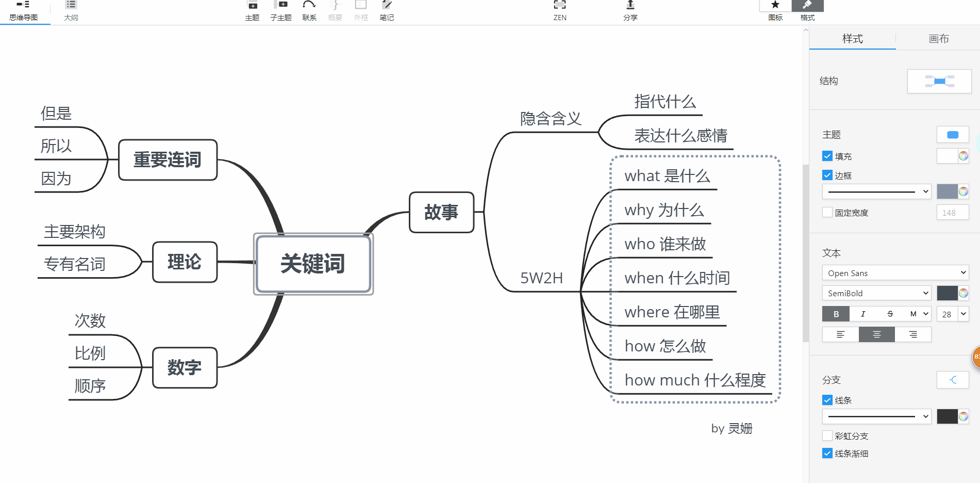Select the 比例 subtopic

[x=90, y=353]
